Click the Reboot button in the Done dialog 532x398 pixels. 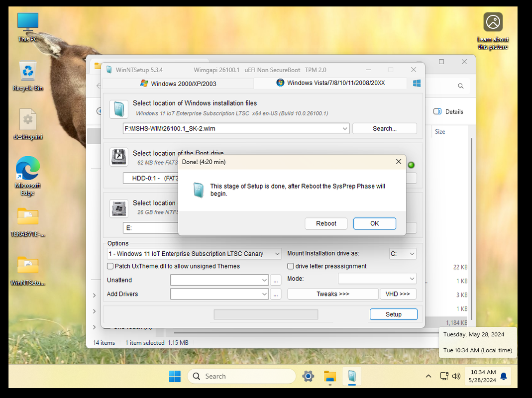click(325, 223)
